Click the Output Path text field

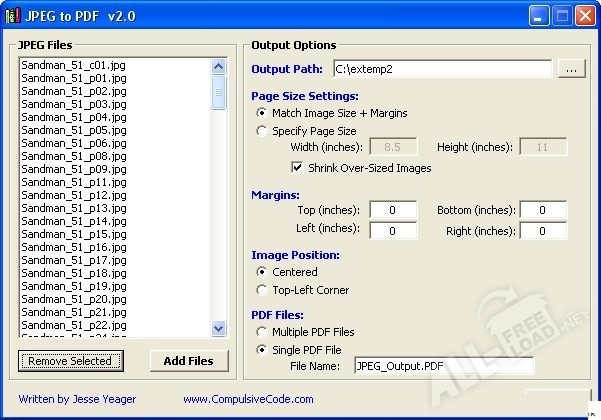coord(441,69)
